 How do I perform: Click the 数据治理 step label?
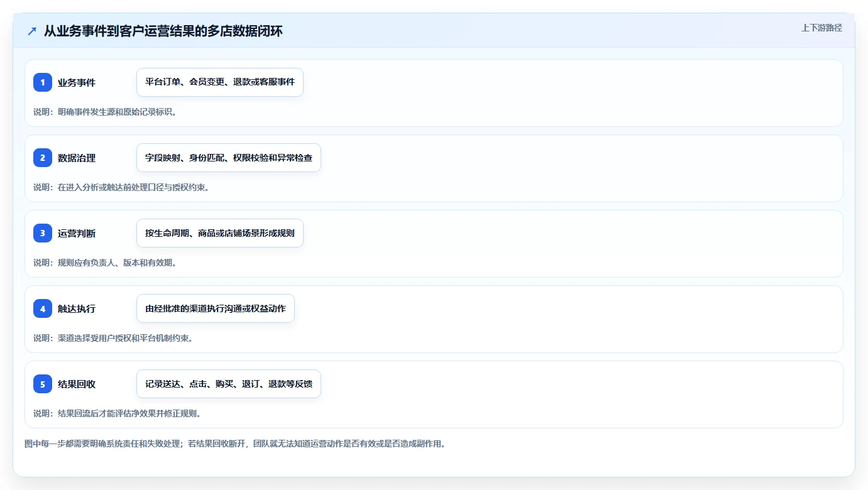click(x=77, y=158)
